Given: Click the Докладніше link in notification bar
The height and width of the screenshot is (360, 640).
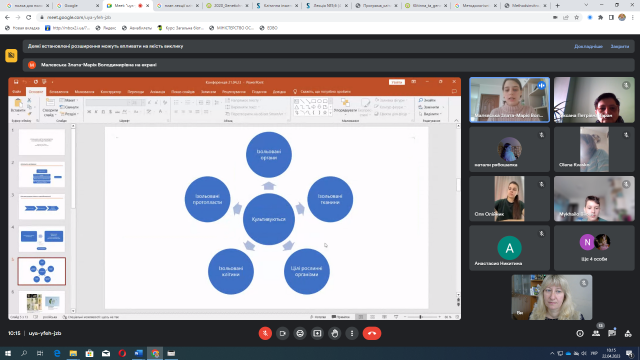Looking at the screenshot, I should tap(588, 47).
